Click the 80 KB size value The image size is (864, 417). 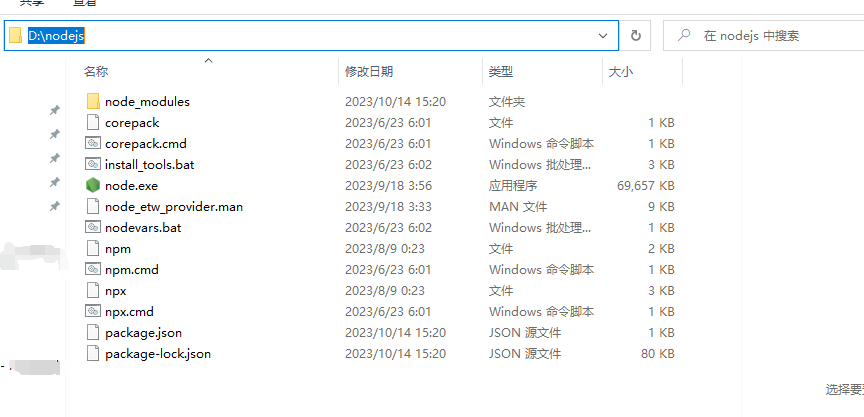658,354
